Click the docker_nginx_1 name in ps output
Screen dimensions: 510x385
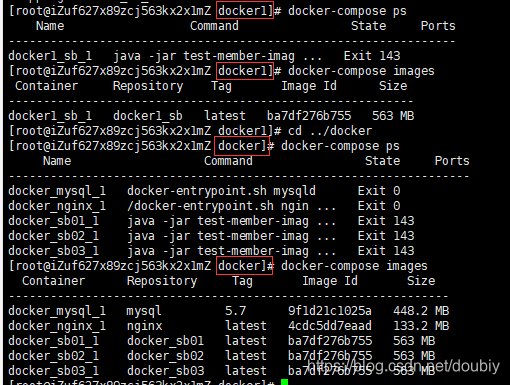point(57,206)
